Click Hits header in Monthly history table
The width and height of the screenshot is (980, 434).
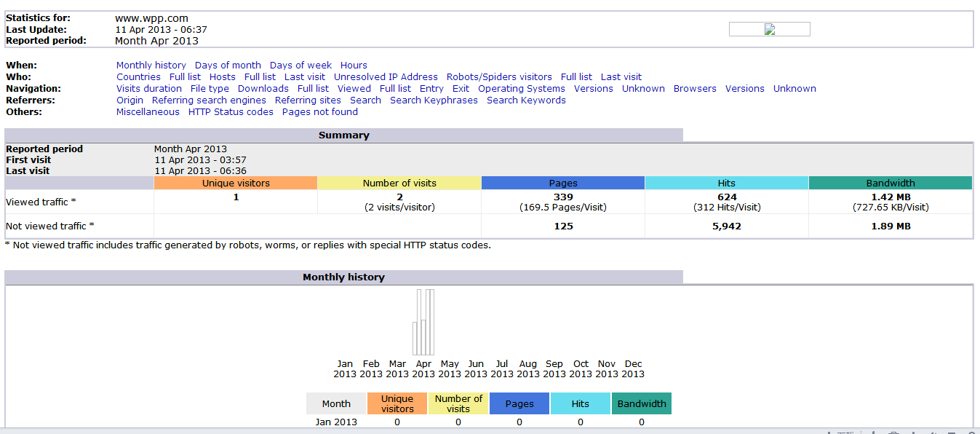(x=581, y=403)
